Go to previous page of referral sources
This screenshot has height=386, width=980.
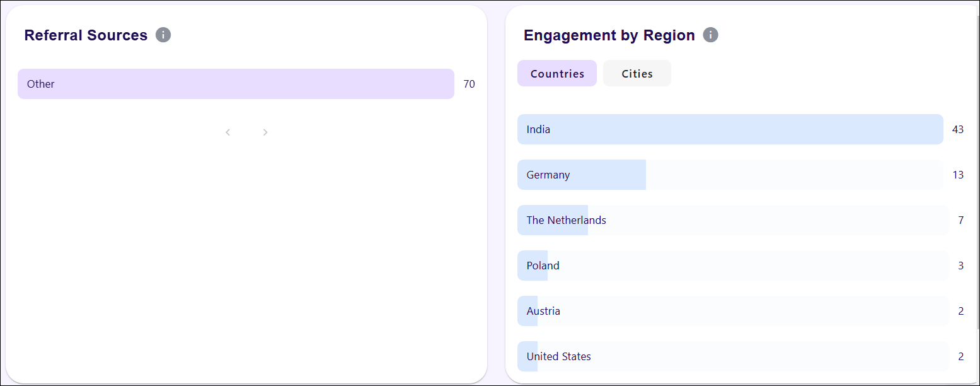228,132
